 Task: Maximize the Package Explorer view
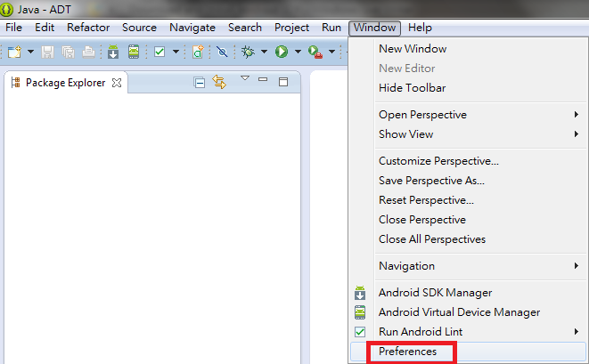[283, 81]
